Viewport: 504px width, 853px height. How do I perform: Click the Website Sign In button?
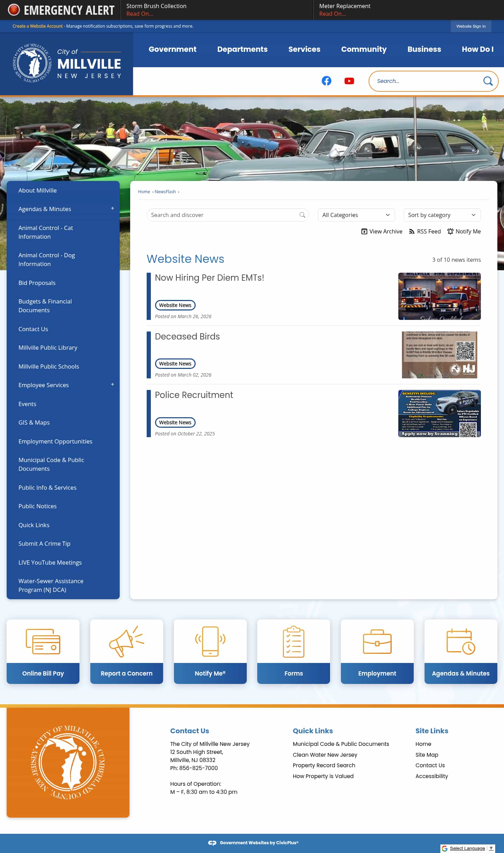pyautogui.click(x=471, y=26)
